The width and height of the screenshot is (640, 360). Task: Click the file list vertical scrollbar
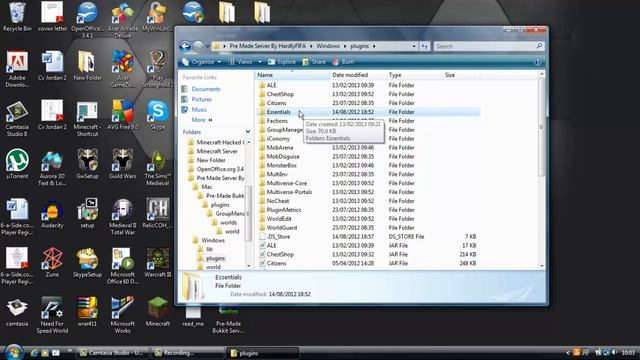[542, 127]
